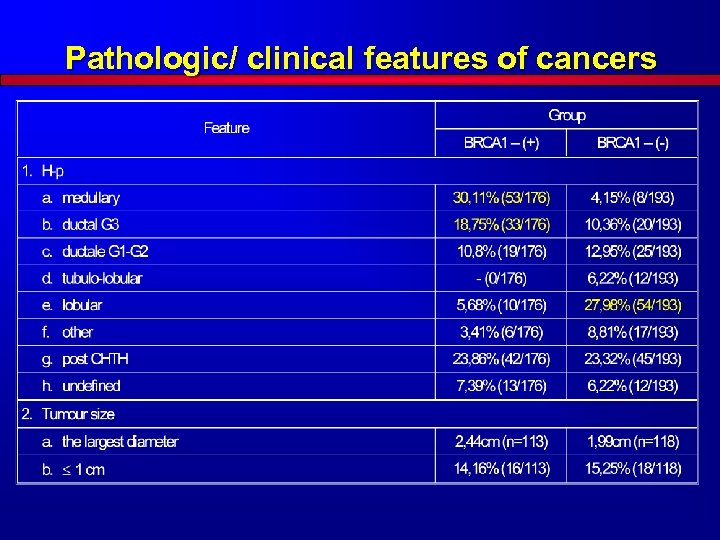Click the '2. Tumour size' section row
Viewport: 720px width, 540px height.
click(358, 414)
